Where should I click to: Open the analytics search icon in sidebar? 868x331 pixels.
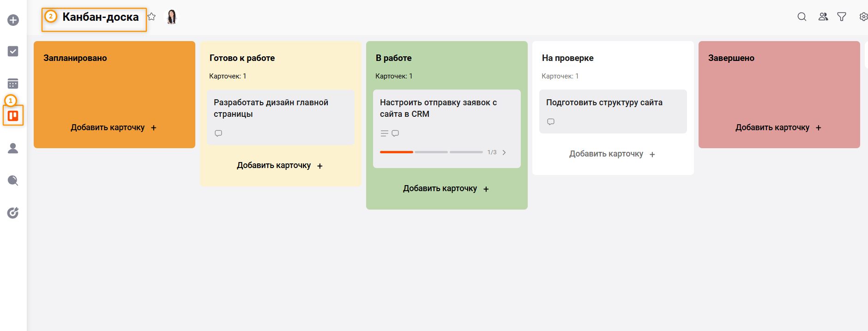[13, 181]
